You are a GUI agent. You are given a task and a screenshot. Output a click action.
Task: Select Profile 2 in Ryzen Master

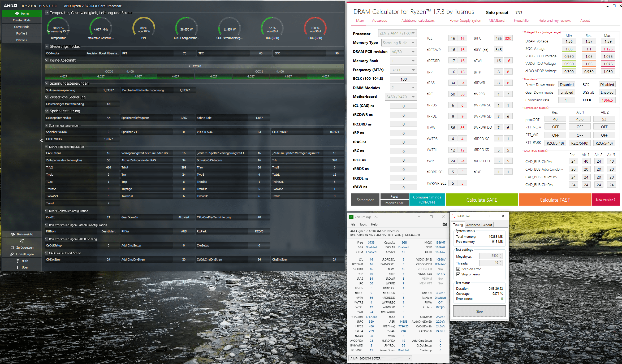(x=22, y=40)
